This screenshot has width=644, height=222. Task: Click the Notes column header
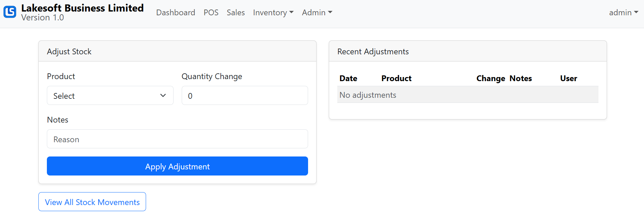pyautogui.click(x=521, y=78)
